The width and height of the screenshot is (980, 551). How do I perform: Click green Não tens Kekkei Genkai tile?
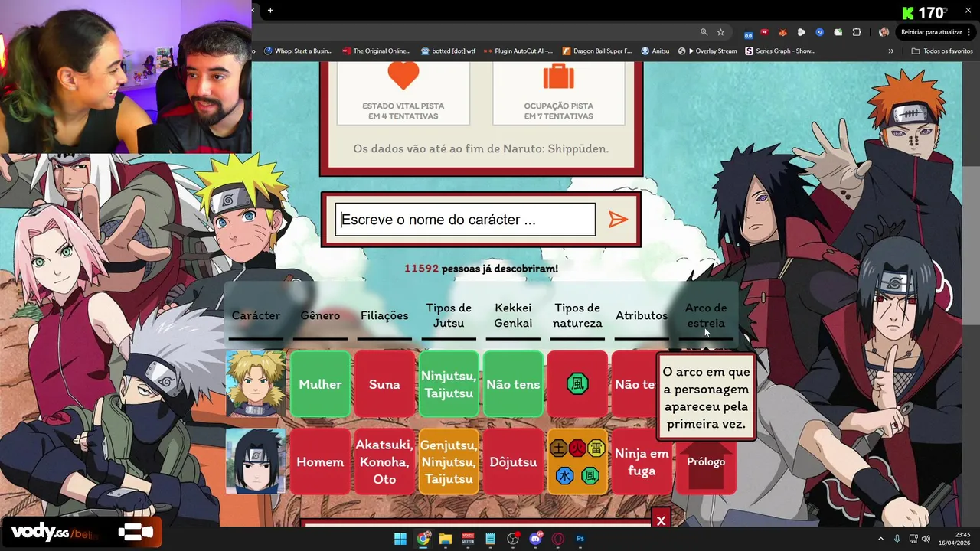pyautogui.click(x=513, y=384)
